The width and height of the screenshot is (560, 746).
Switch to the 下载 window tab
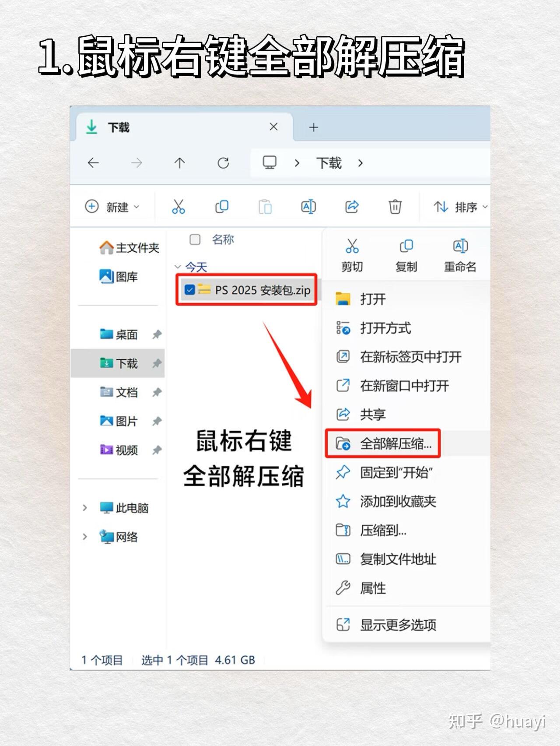tap(184, 127)
